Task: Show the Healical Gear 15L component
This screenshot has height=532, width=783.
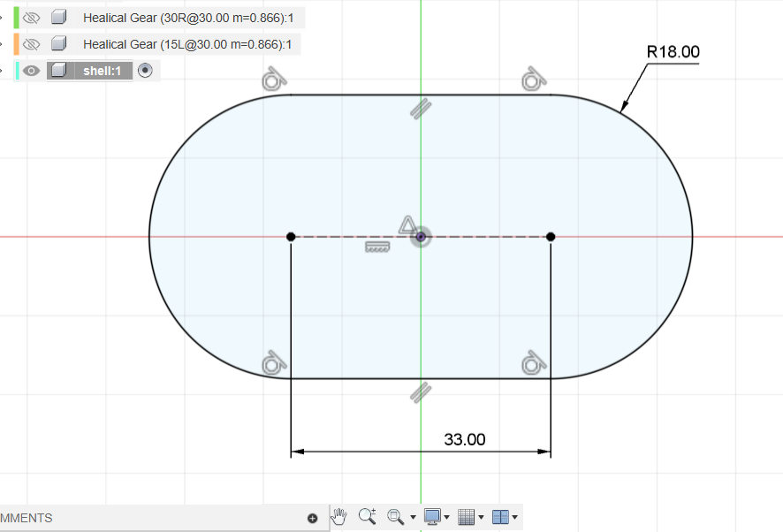Action: pos(33,44)
